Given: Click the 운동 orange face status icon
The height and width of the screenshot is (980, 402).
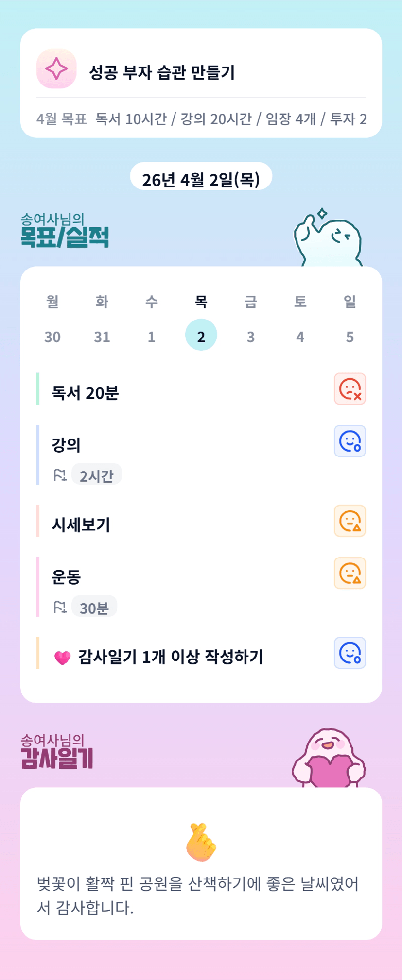Looking at the screenshot, I should 350,574.
